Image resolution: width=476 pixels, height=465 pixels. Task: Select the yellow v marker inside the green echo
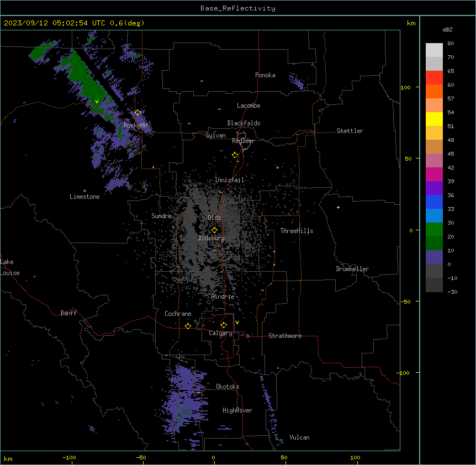(97, 102)
